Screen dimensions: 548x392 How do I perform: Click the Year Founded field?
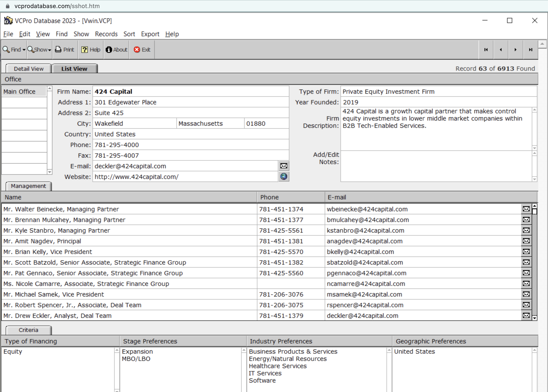click(439, 102)
